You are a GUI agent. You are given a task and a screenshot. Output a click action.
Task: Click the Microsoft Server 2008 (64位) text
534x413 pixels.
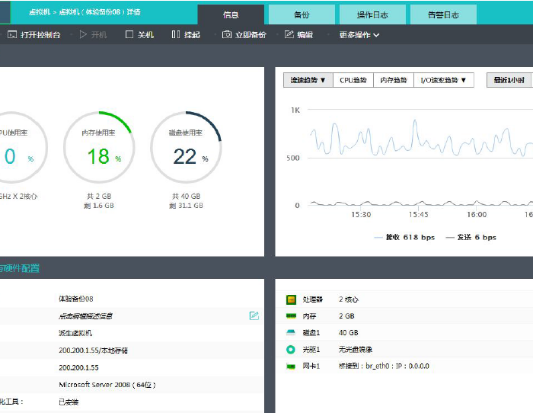pyautogui.click(x=107, y=385)
